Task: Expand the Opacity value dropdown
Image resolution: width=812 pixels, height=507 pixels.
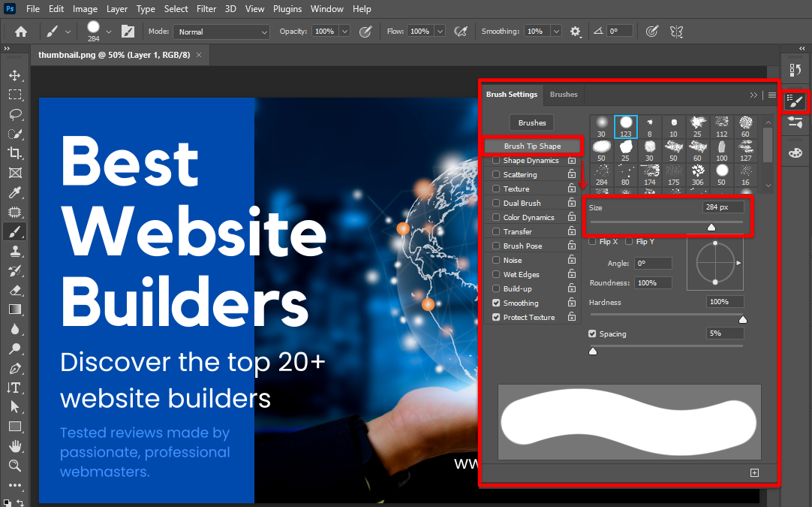Action: tap(344, 32)
